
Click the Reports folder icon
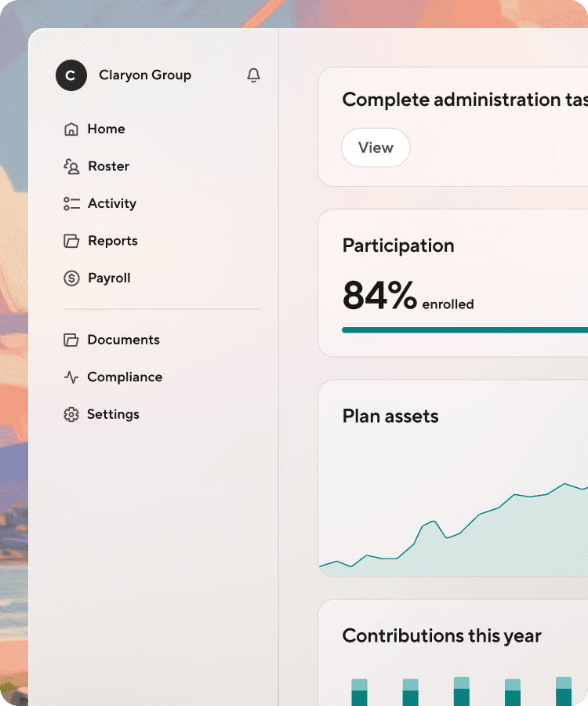[71, 240]
